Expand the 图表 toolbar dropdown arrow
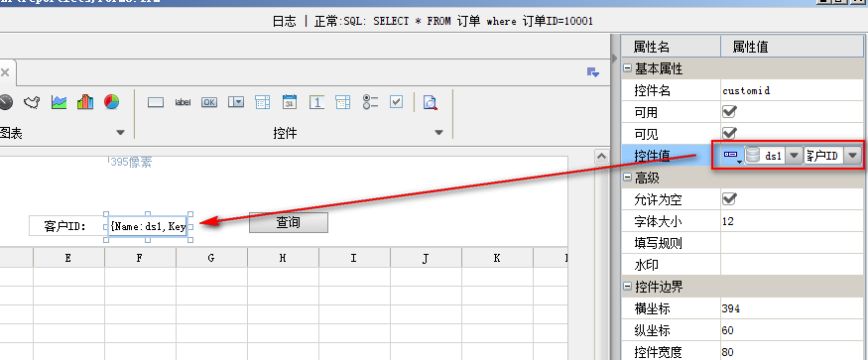 [x=121, y=133]
